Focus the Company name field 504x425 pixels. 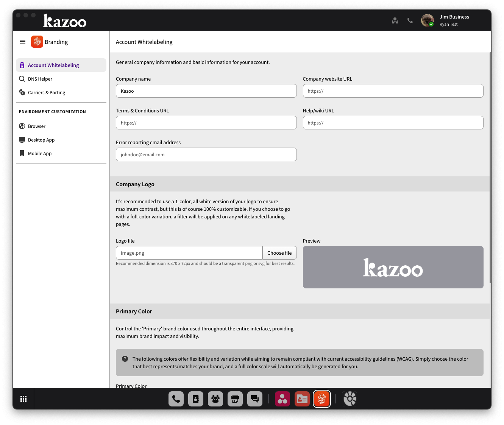(206, 91)
